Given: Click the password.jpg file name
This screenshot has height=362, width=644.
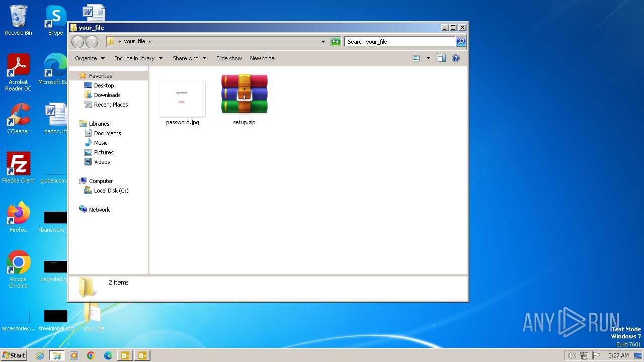Looking at the screenshot, I should [x=183, y=122].
